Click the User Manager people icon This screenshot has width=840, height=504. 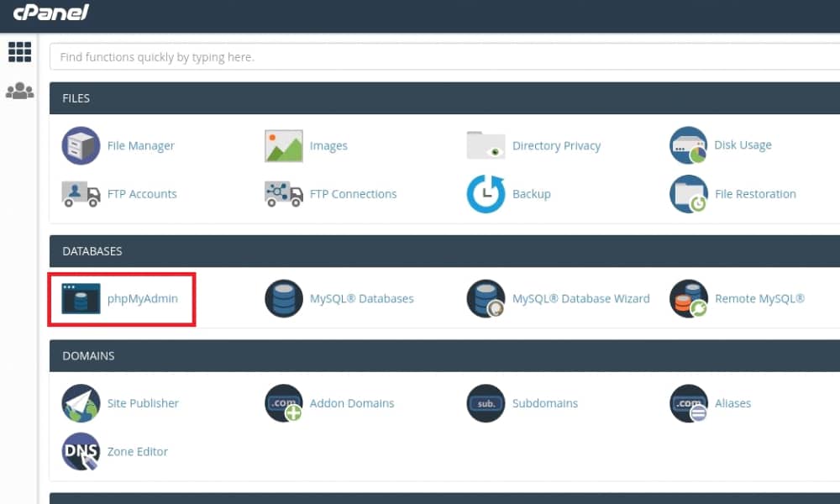click(20, 91)
